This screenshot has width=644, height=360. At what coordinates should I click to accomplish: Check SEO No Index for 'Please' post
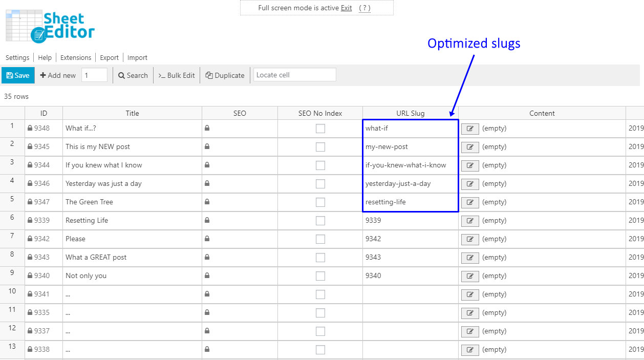[x=320, y=239]
